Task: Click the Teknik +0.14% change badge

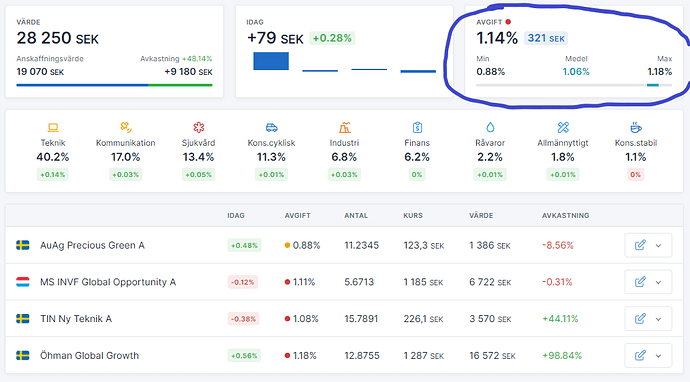Action: (x=53, y=175)
